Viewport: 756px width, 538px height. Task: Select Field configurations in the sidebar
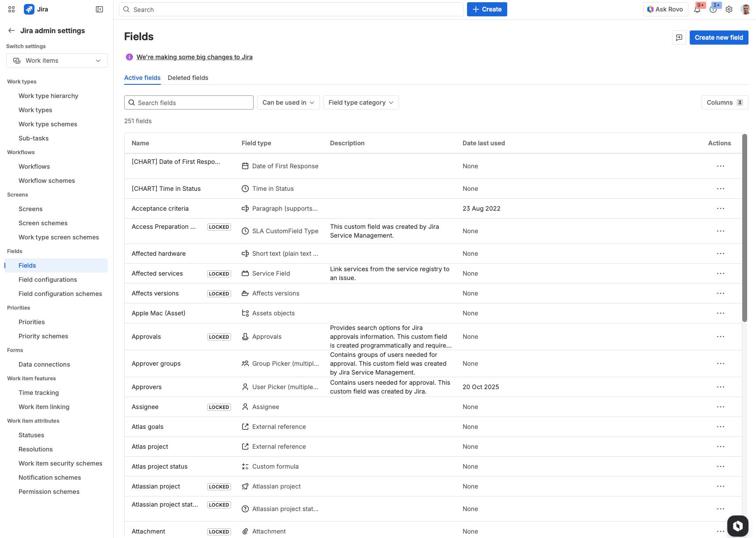coord(48,280)
